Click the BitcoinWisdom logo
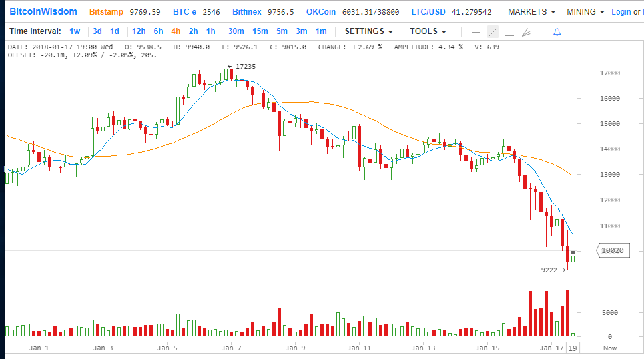Image resolution: width=644 pixels, height=359 pixels. [x=43, y=12]
